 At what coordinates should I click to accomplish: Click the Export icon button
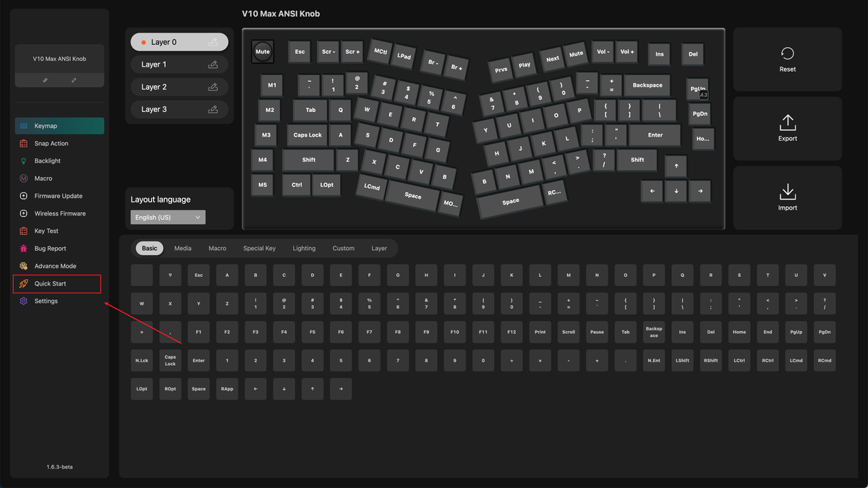coord(787,128)
